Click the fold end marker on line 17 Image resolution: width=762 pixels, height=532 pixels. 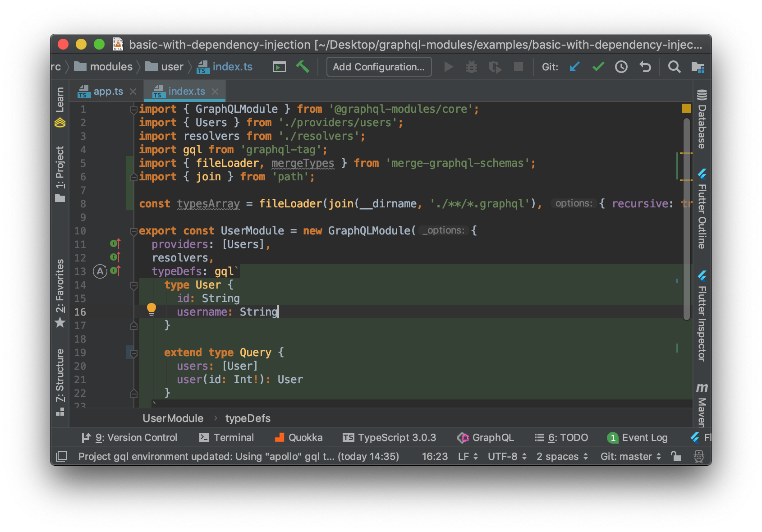(134, 326)
